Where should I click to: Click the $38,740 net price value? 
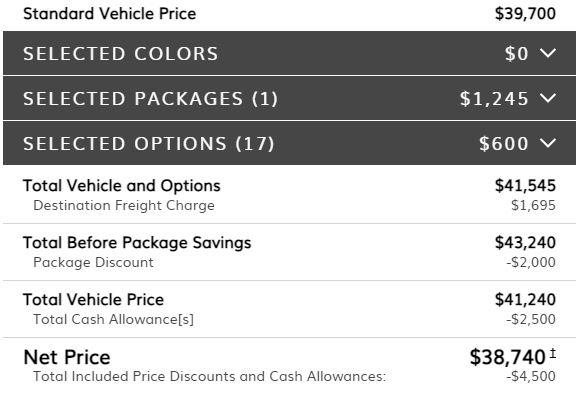pyautogui.click(x=508, y=357)
